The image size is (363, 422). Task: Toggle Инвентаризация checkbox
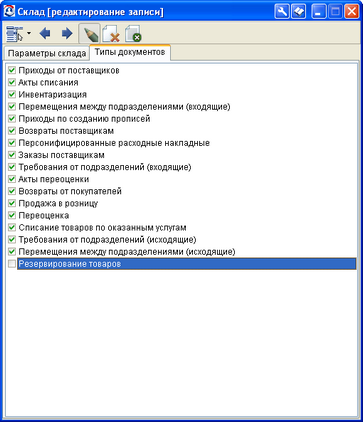[12, 94]
